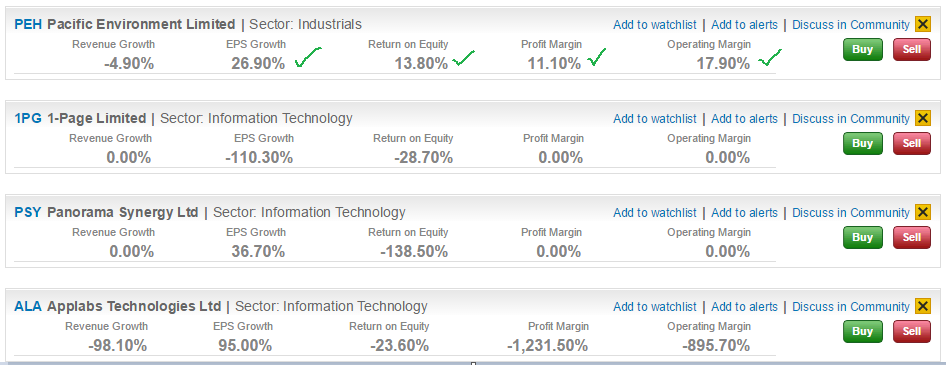
Task: Click the Buy button for PEH
Action: click(x=863, y=49)
